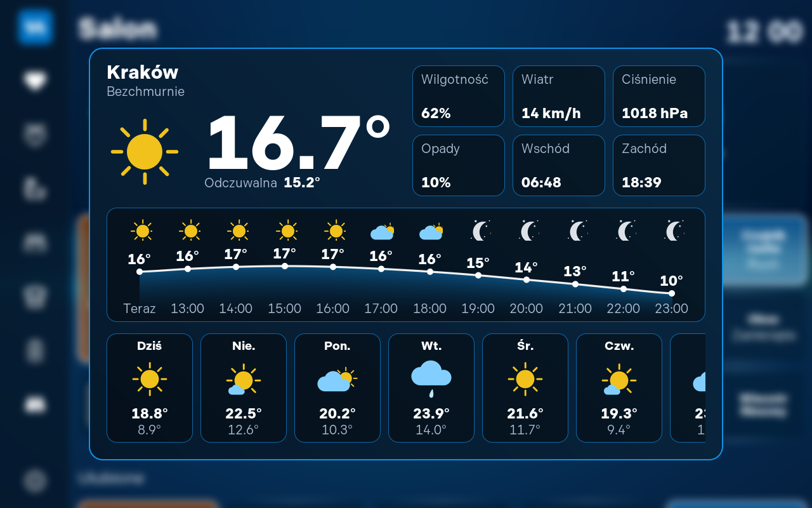Click the weather icon in Czw. card

[619, 379]
